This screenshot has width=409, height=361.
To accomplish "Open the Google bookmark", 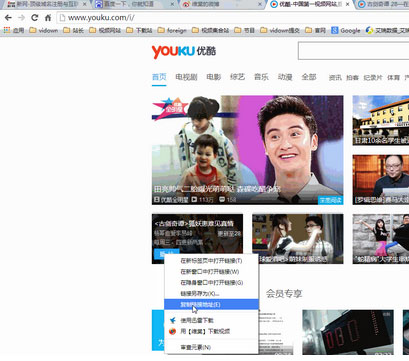I will point(346,30).
